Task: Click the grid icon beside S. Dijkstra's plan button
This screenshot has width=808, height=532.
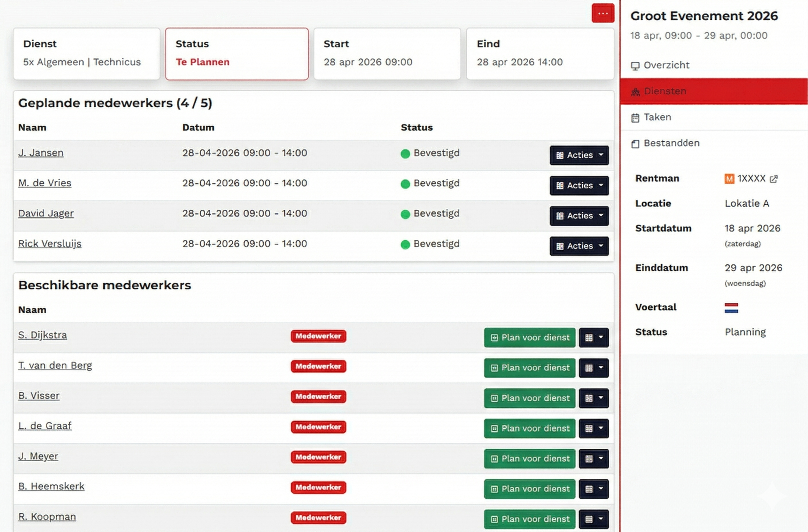Action: tap(591, 338)
